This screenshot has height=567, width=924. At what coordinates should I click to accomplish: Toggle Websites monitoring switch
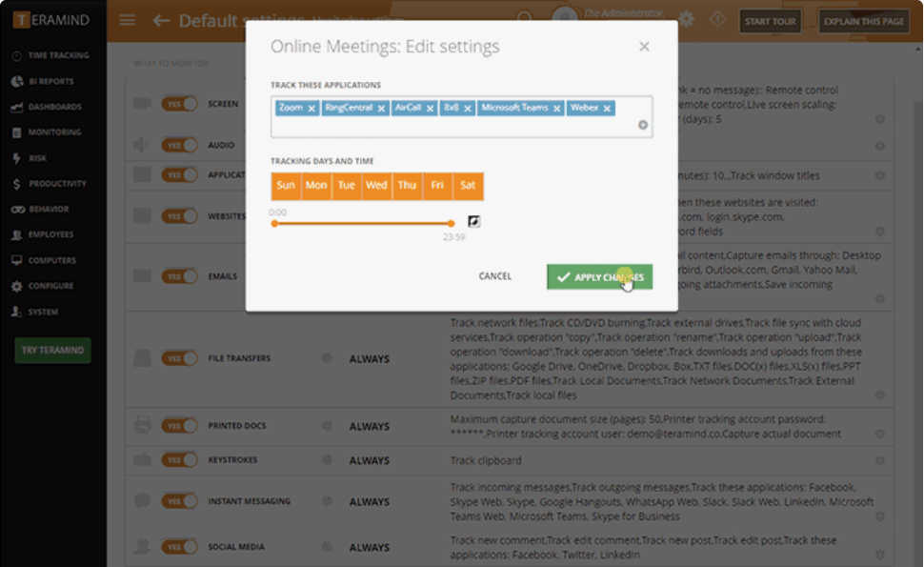[179, 216]
